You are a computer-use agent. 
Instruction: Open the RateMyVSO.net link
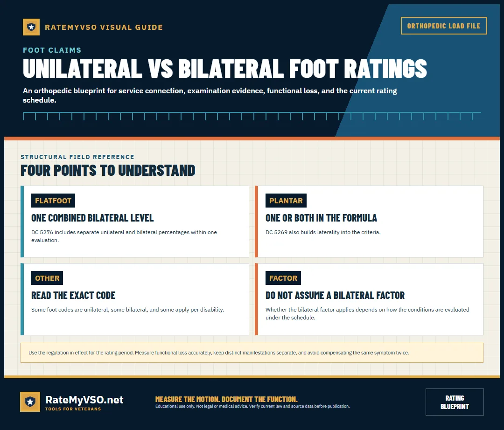coord(84,400)
